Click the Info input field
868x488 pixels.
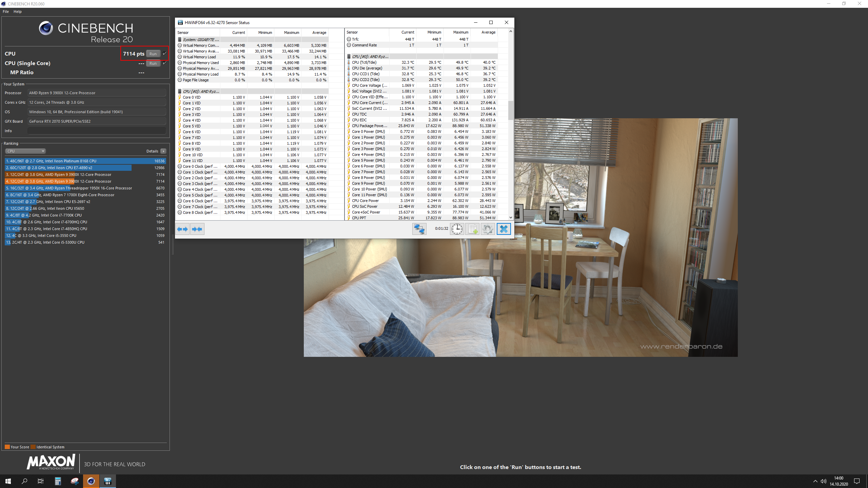[97, 131]
